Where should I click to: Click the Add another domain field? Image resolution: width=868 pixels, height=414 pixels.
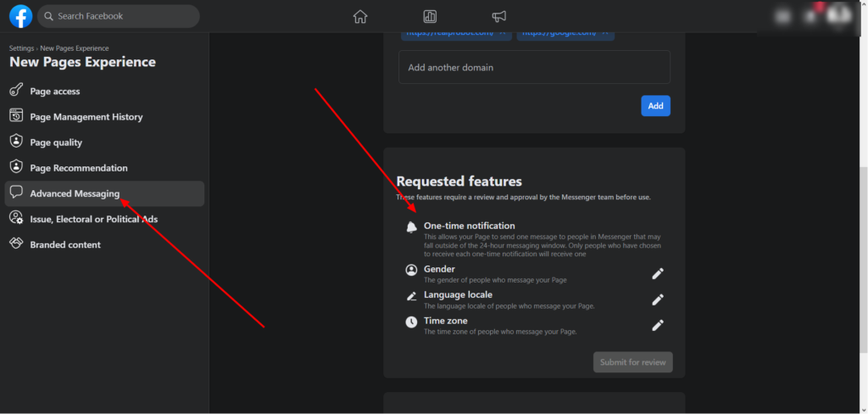(x=534, y=67)
